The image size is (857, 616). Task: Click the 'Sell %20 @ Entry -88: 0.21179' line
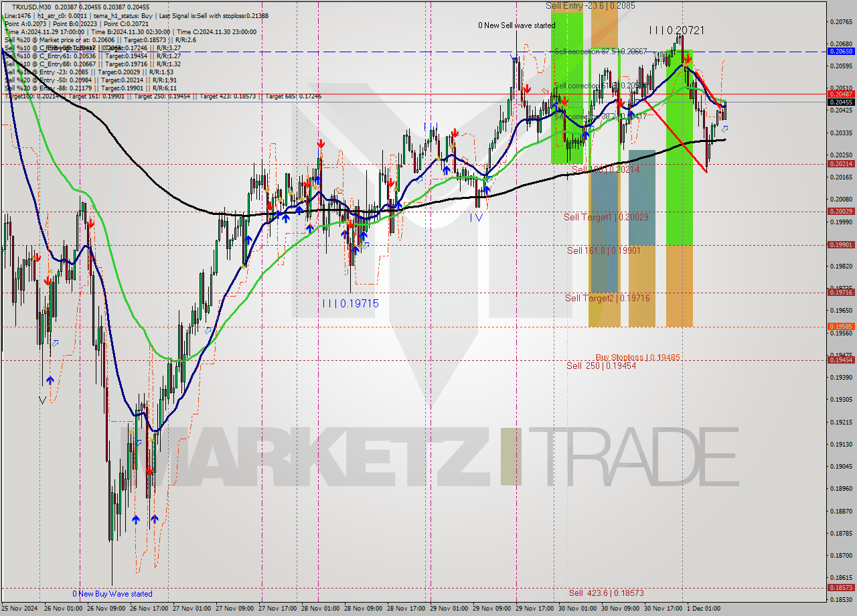click(x=90, y=88)
